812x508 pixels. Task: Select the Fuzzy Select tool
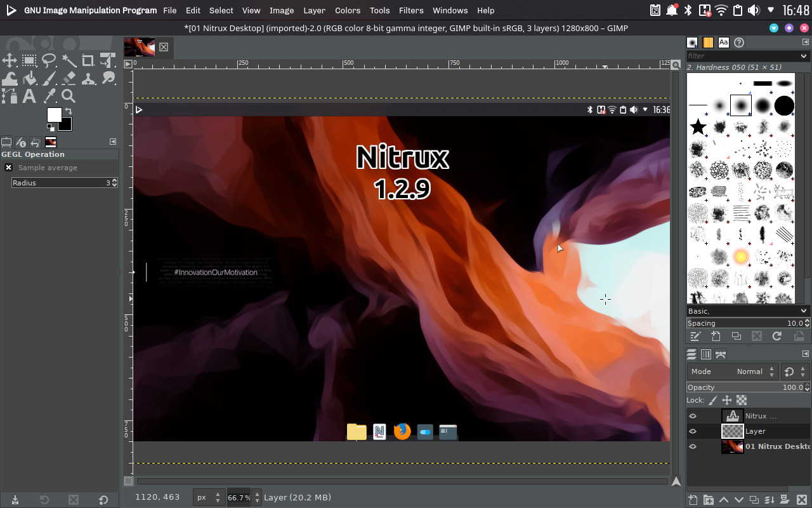[69, 60]
